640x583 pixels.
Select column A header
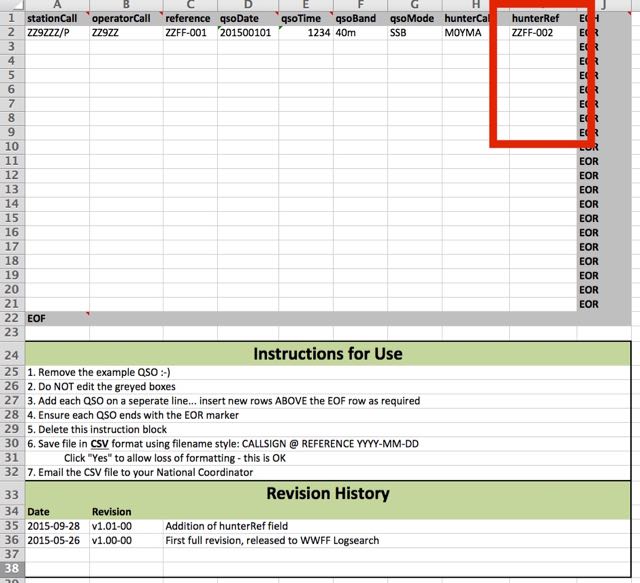tap(56, 5)
